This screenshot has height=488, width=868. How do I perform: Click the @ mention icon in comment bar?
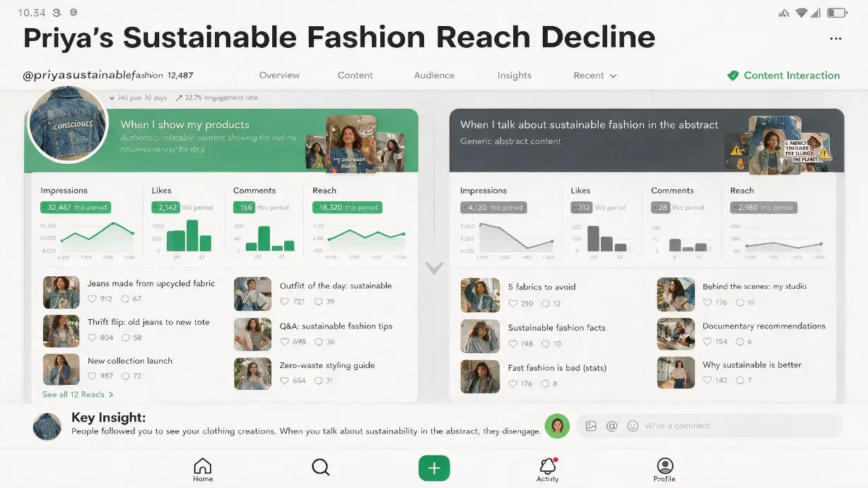[x=612, y=426]
